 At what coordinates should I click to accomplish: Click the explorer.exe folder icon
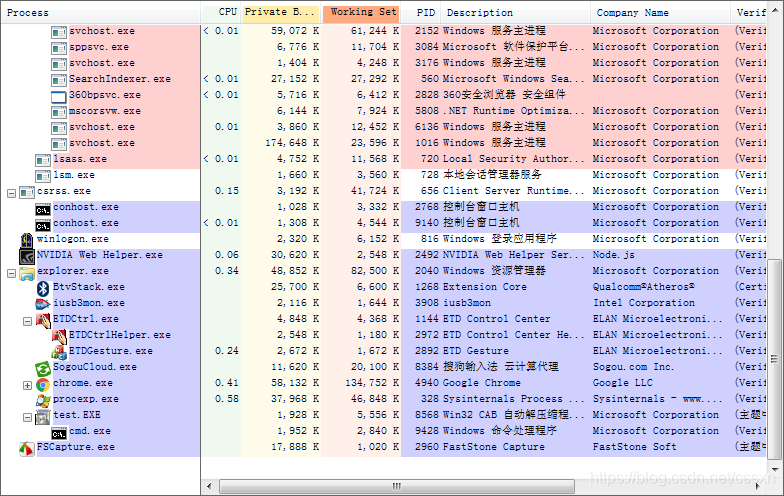[x=27, y=272]
